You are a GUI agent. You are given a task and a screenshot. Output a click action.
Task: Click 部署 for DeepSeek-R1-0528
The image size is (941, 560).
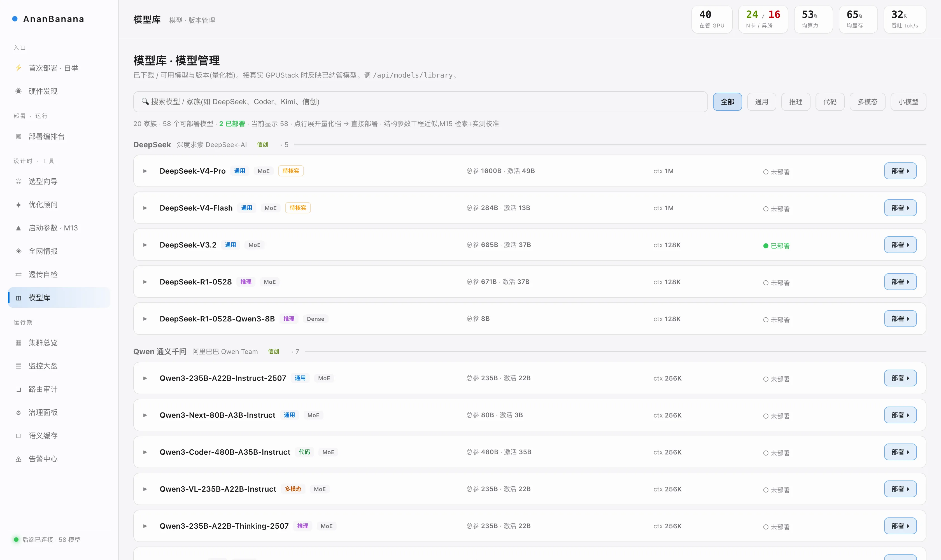[900, 282]
